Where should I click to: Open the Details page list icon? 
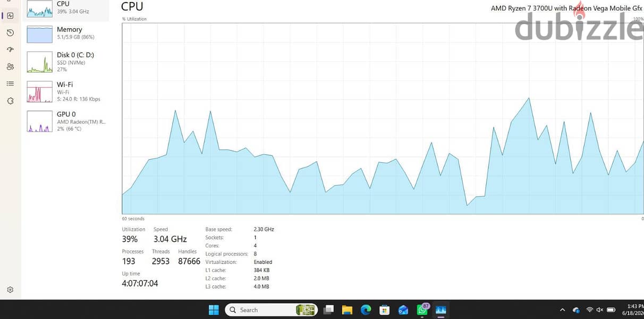click(x=10, y=83)
